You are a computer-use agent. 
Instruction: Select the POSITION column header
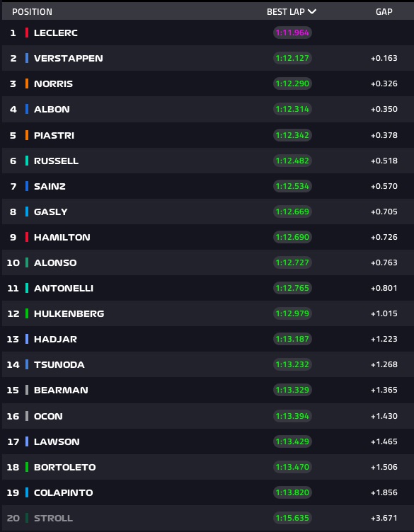tap(33, 12)
